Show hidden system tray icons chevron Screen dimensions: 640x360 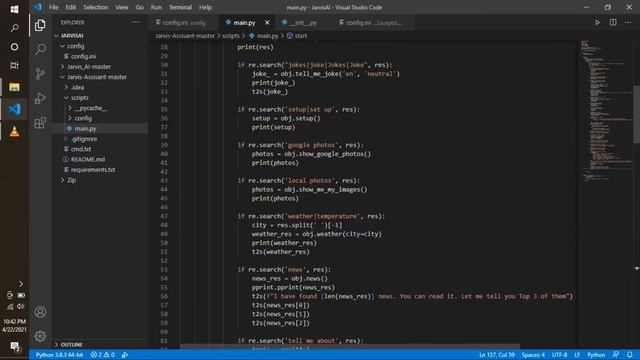tap(21, 284)
